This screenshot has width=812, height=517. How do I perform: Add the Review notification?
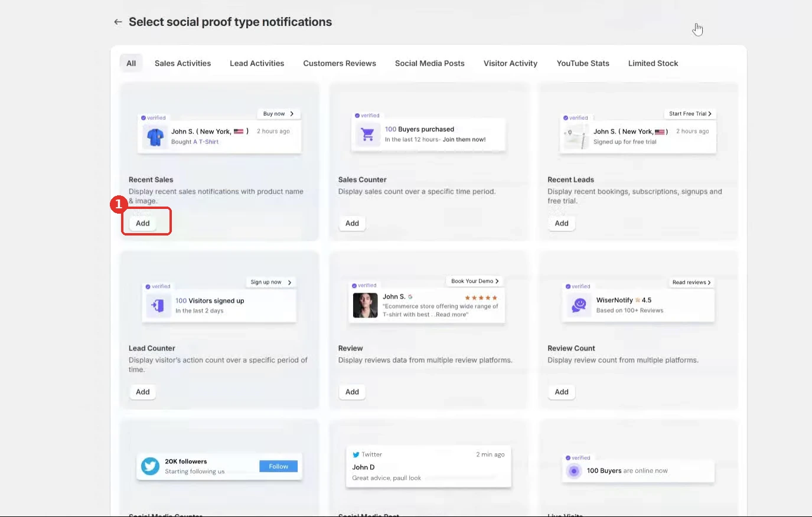tap(352, 392)
